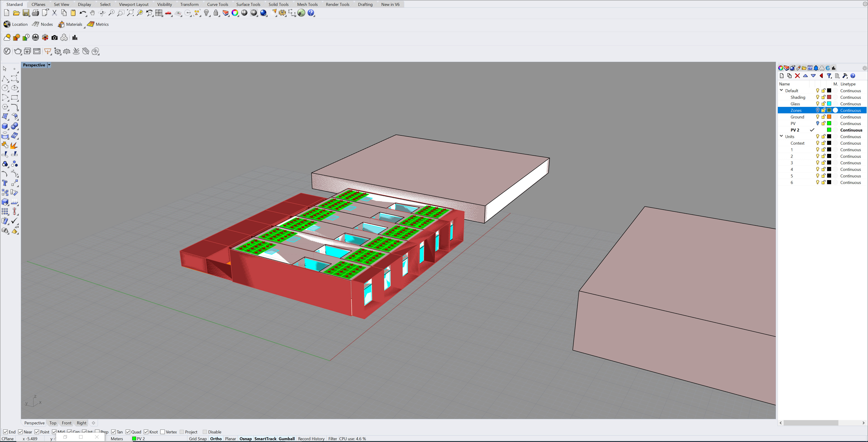
Task: Click the CPlane coordinate label
Action: point(8,439)
